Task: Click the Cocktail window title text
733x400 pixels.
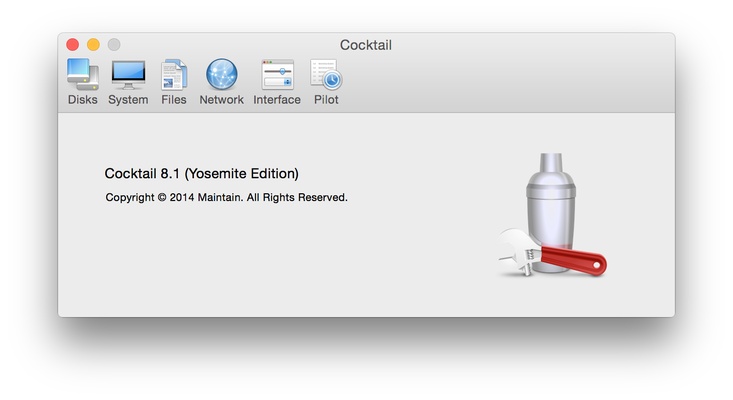Action: click(366, 45)
